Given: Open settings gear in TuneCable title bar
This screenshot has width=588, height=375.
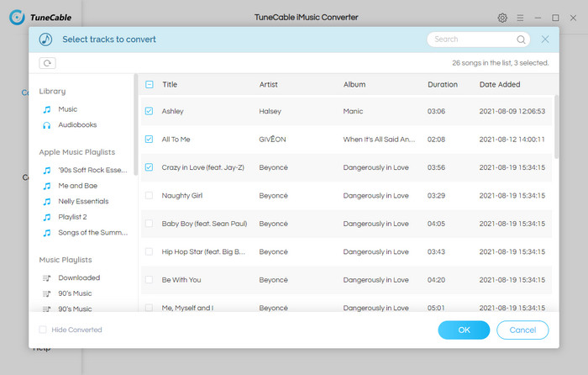Looking at the screenshot, I should tap(502, 18).
